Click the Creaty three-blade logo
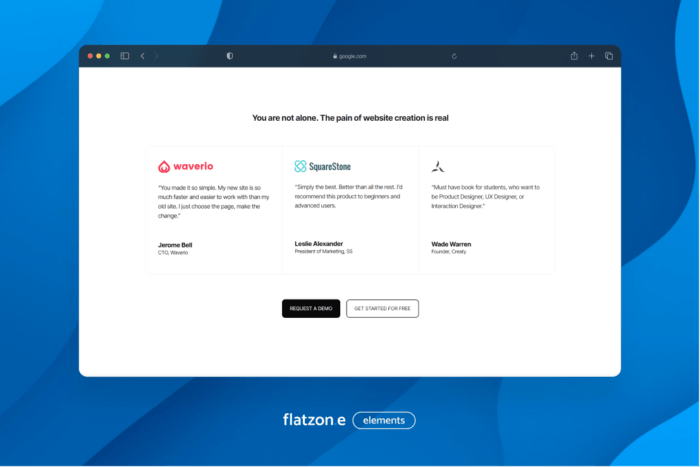 tap(437, 166)
